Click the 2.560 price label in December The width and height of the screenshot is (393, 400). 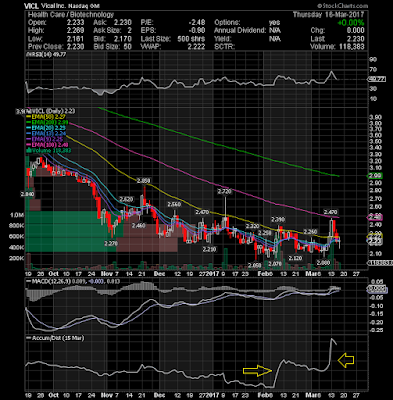(x=174, y=204)
